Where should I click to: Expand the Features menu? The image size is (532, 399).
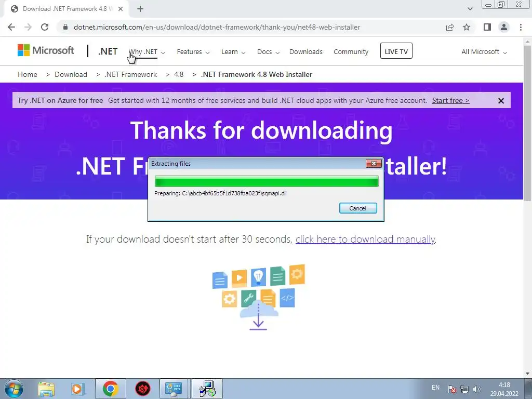[x=193, y=52]
